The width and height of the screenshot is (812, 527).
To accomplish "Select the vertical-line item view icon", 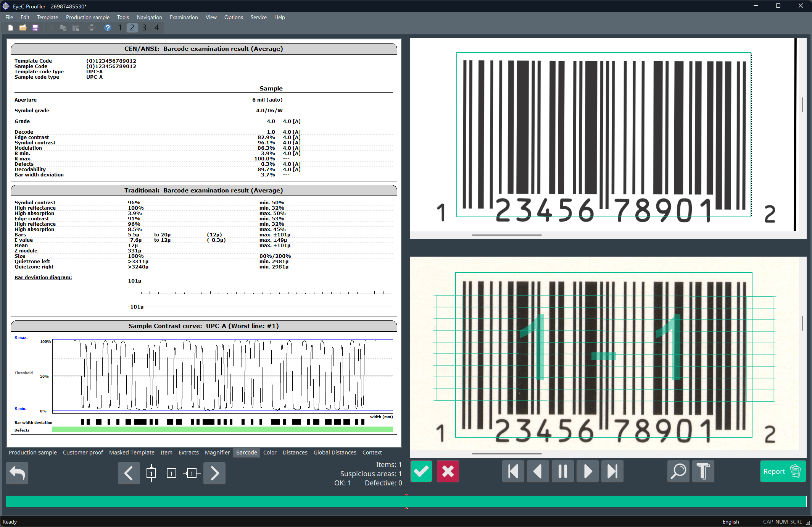I will (151, 473).
